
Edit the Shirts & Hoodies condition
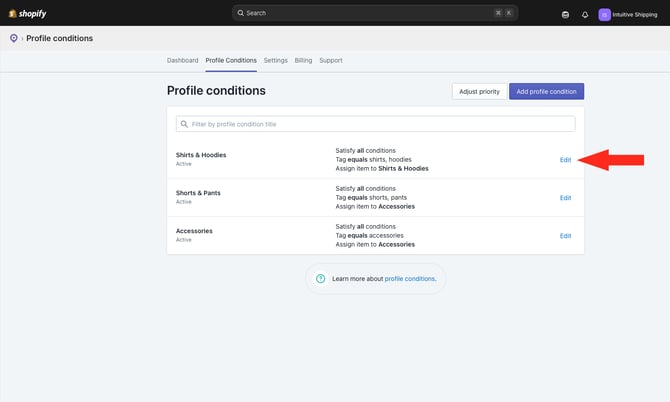[x=565, y=160]
